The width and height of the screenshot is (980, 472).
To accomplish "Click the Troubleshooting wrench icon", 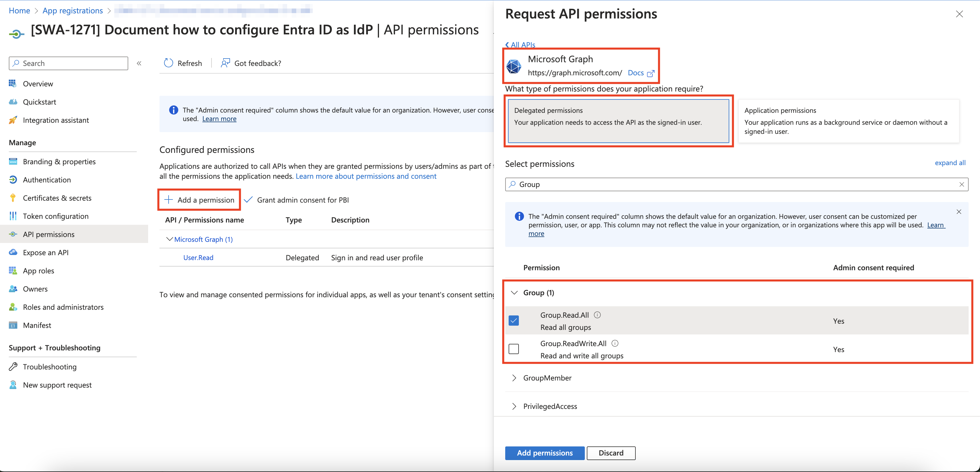I will (x=13, y=367).
